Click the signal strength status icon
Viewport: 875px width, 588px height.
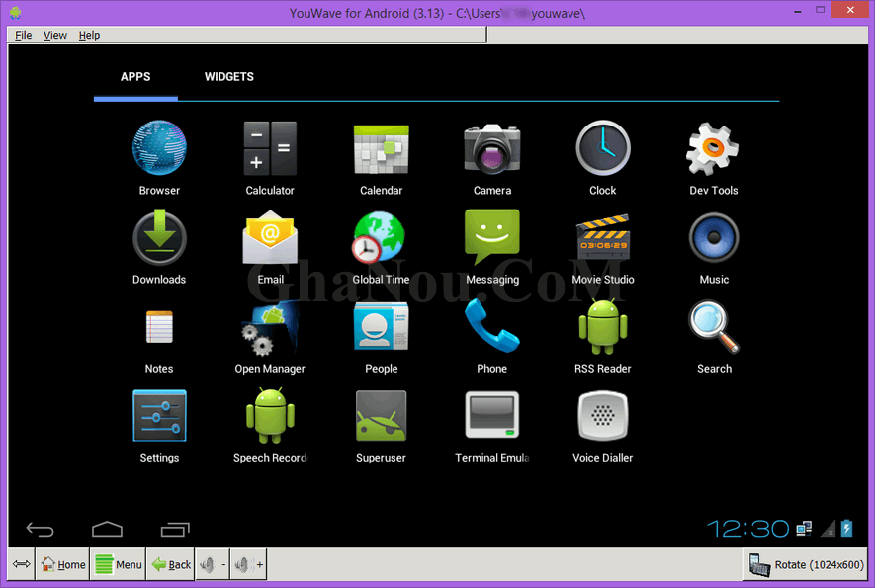coord(828,529)
